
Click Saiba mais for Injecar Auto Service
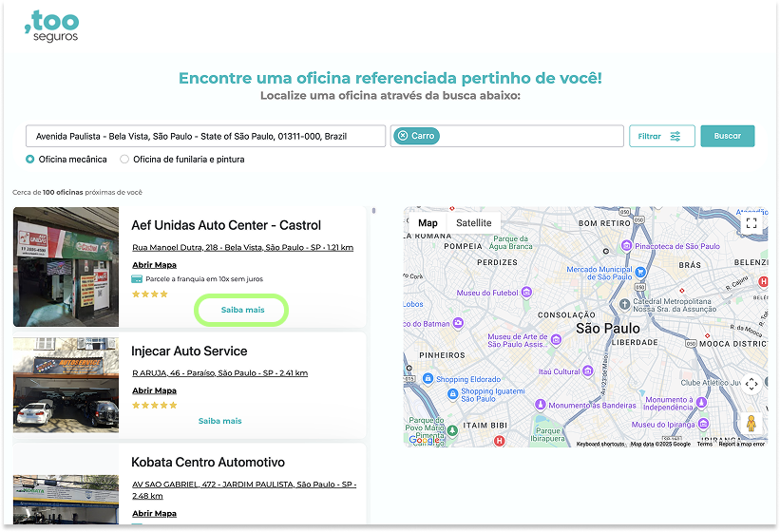219,421
